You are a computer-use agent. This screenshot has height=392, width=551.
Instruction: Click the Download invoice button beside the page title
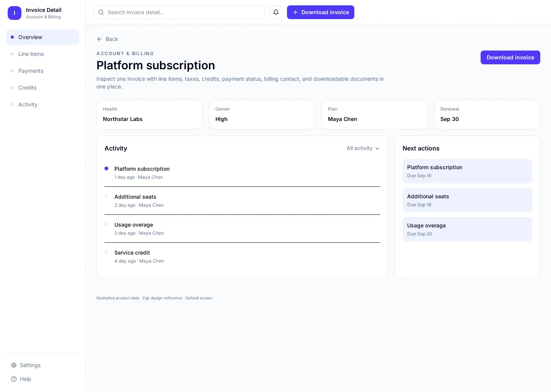510,57
